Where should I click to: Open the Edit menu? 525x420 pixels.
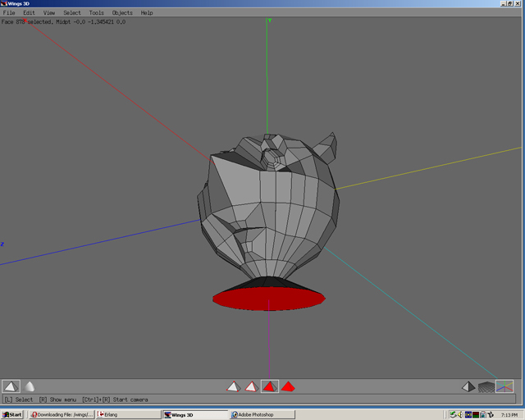click(x=29, y=13)
